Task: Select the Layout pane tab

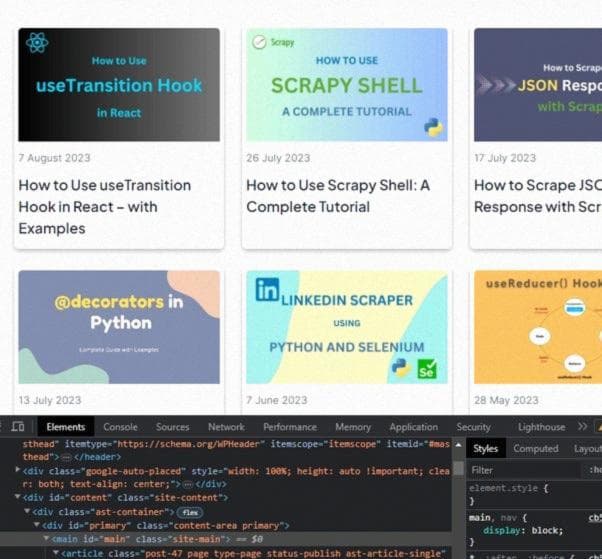Action: pos(587,448)
